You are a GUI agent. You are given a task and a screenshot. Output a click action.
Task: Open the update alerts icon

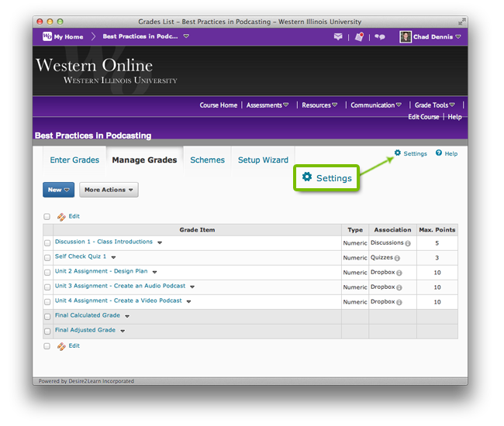tap(359, 36)
